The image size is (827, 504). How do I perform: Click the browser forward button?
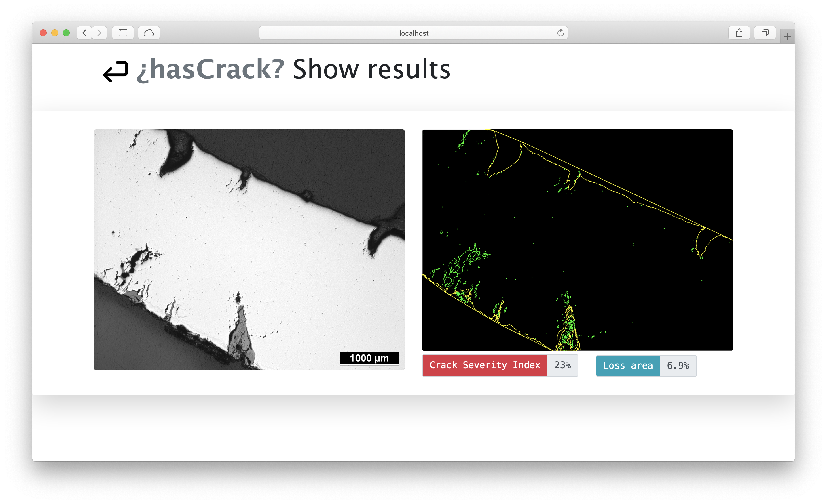(99, 33)
